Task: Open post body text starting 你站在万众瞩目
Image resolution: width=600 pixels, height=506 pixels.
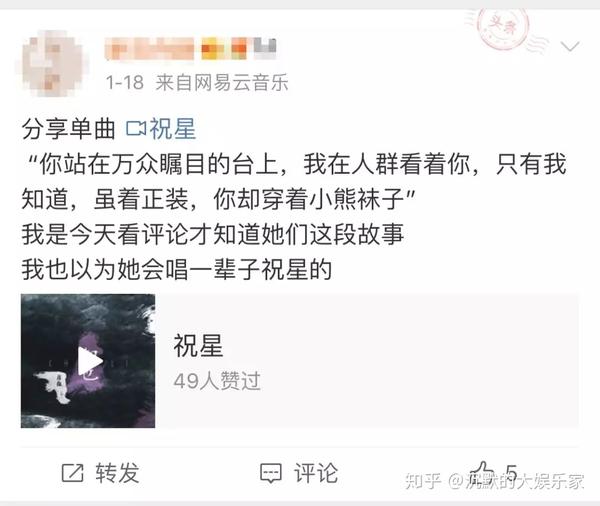Action: pos(294,181)
